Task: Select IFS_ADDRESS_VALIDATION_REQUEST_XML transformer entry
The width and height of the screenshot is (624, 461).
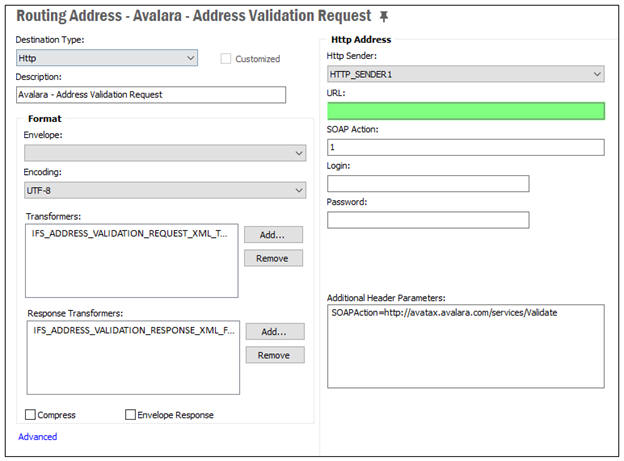Action: coord(130,234)
